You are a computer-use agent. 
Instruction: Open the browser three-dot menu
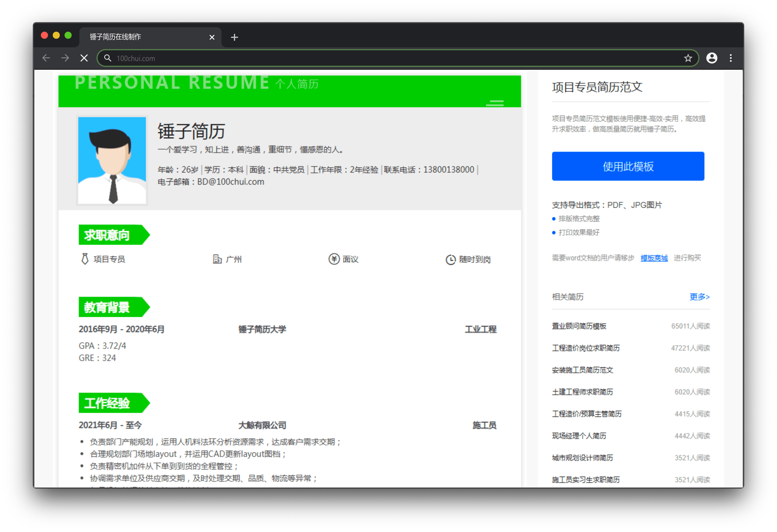coord(731,58)
